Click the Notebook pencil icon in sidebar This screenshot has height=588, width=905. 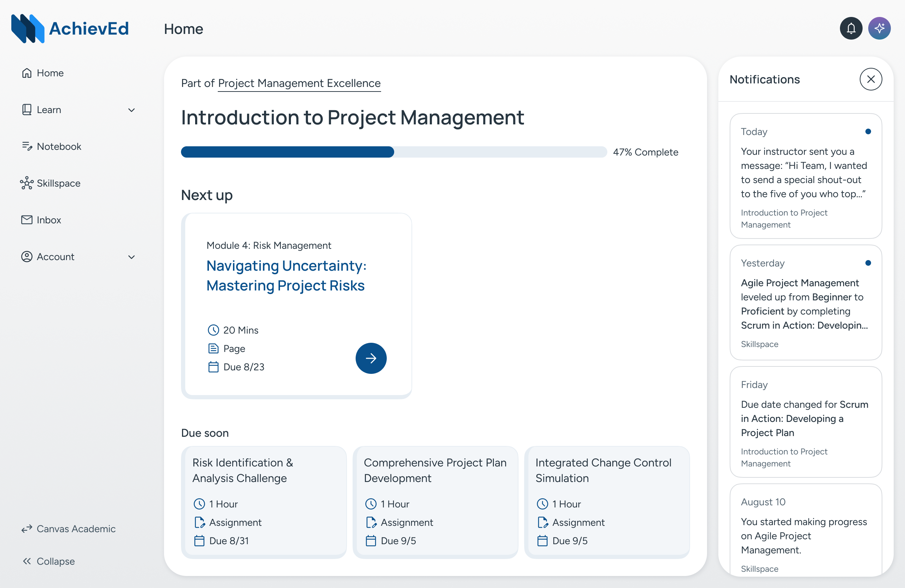pos(27,146)
